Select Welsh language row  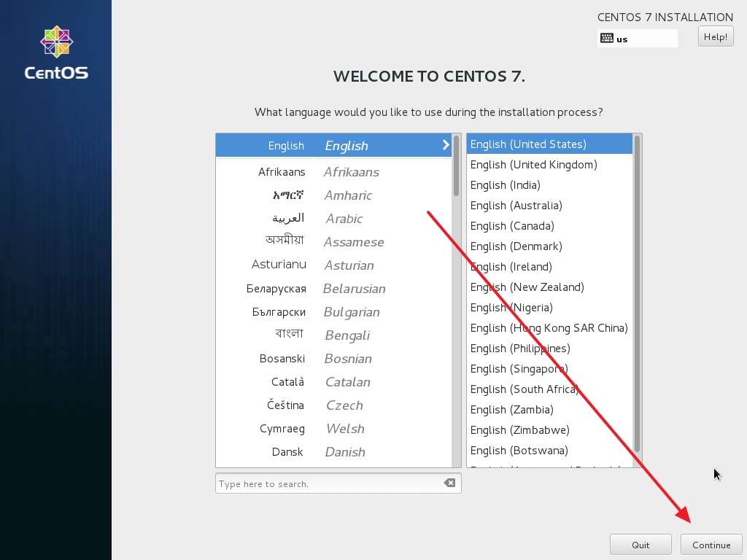pyautogui.click(x=333, y=429)
